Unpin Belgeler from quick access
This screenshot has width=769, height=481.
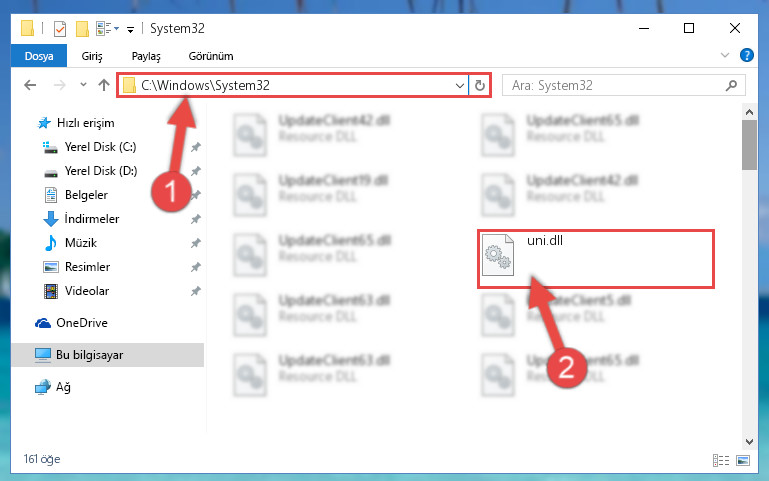point(196,195)
